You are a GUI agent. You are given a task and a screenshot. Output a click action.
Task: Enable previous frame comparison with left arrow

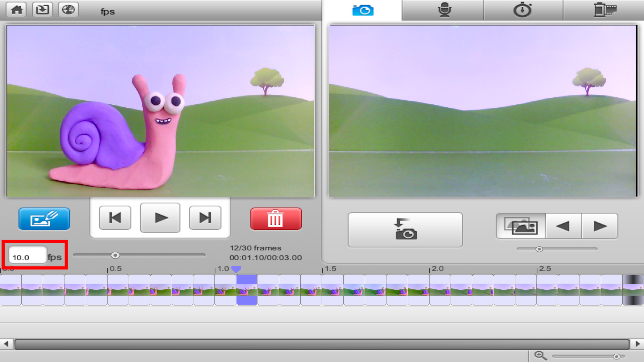[x=563, y=226]
